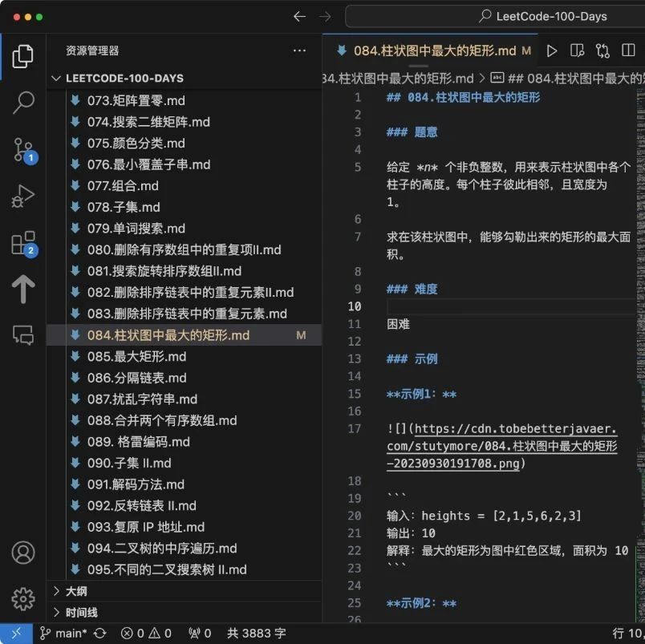This screenshot has width=645, height=644.
Task: Expand the 大纲 outline section
Action: 185,591
